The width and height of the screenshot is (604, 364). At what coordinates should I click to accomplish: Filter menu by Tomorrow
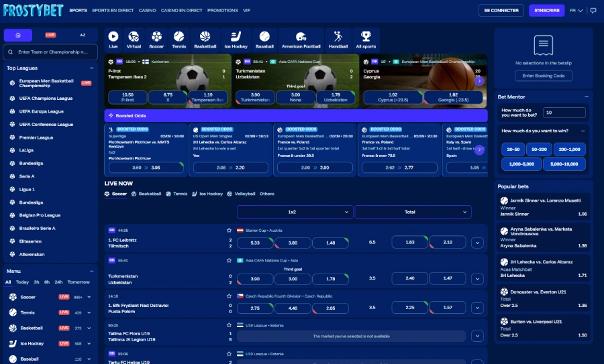point(79,282)
